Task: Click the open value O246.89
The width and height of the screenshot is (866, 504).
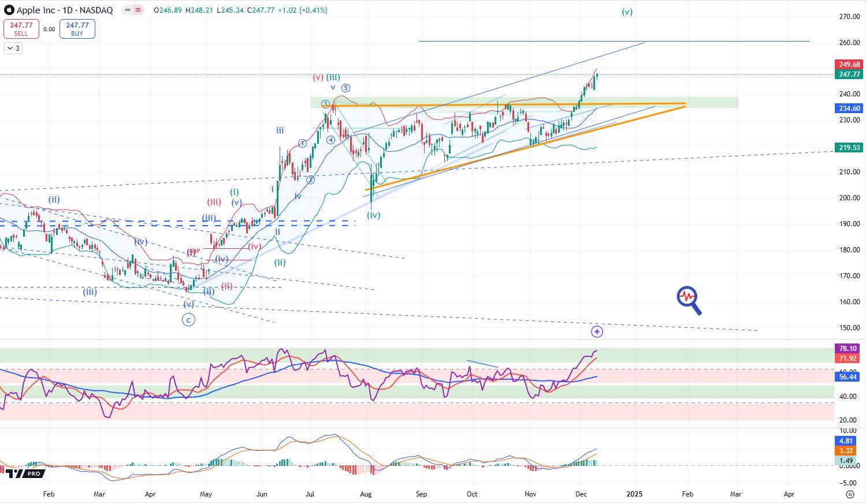Action: pyautogui.click(x=168, y=10)
